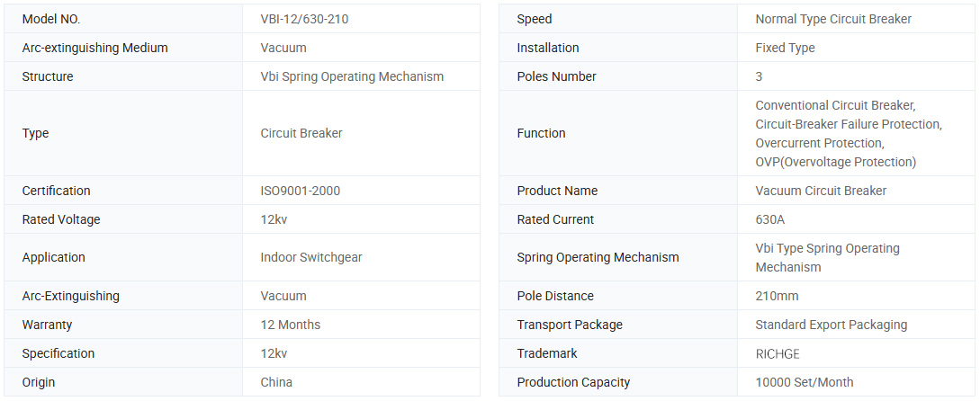The image size is (980, 401).
Task: Select the 10000 Set/Month production capacity value
Action: coord(805,382)
